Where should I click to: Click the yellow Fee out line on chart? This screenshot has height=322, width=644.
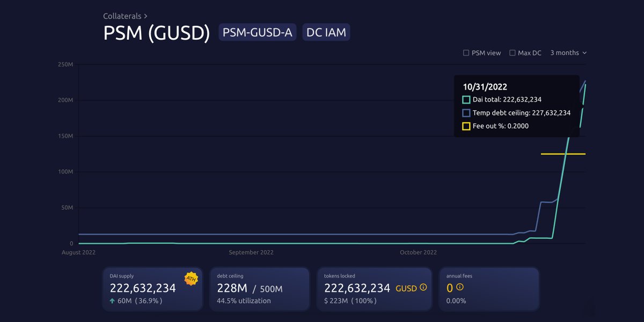(563, 154)
